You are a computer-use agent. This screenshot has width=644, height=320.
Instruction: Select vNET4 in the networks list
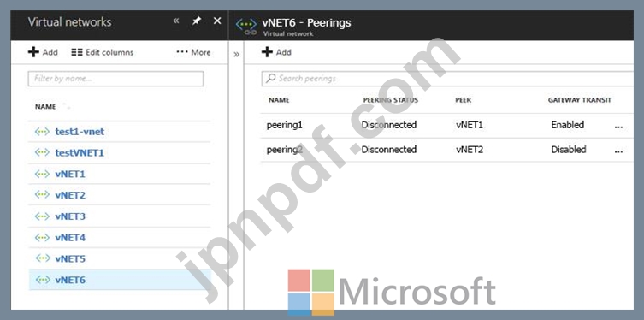70,237
